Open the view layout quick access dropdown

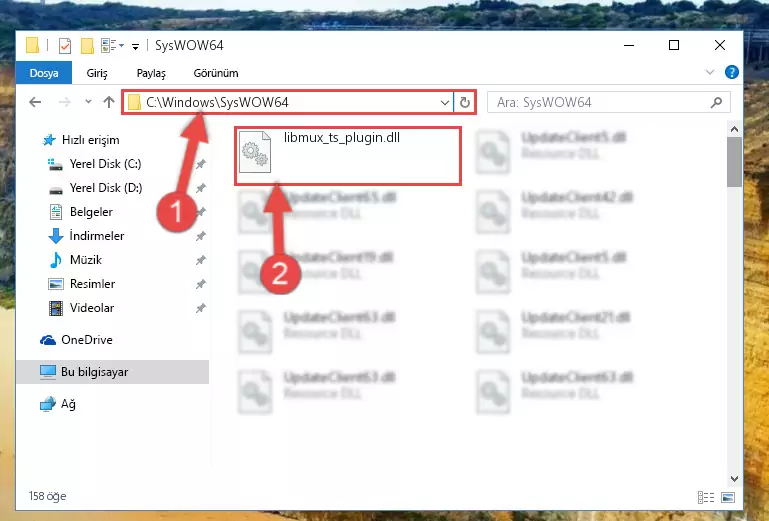112,46
